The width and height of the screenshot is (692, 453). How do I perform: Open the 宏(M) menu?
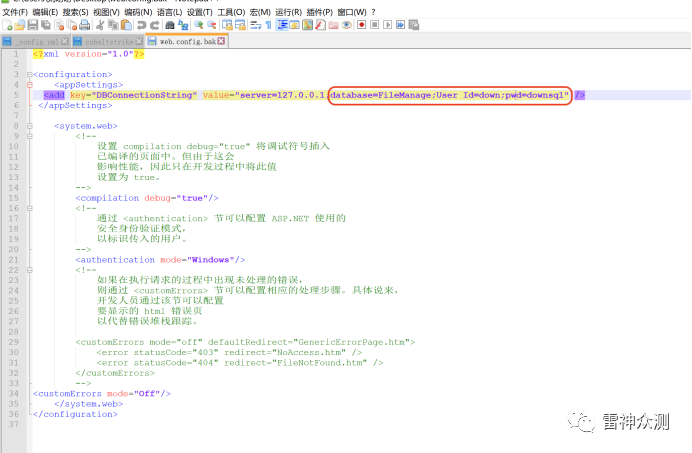click(260, 12)
